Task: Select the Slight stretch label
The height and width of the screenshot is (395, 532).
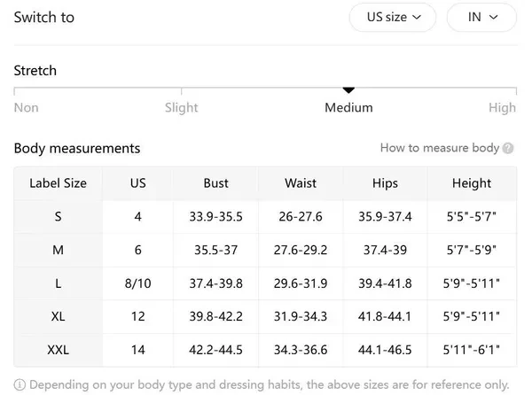Action: pyautogui.click(x=182, y=107)
